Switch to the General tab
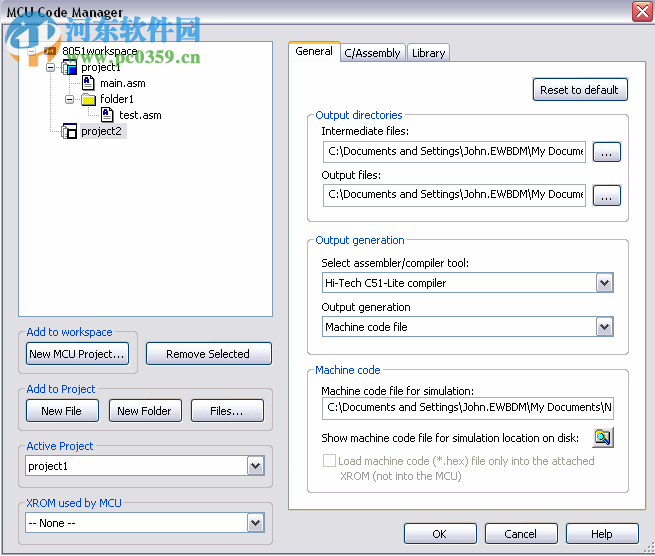The image size is (655, 556). [x=314, y=51]
